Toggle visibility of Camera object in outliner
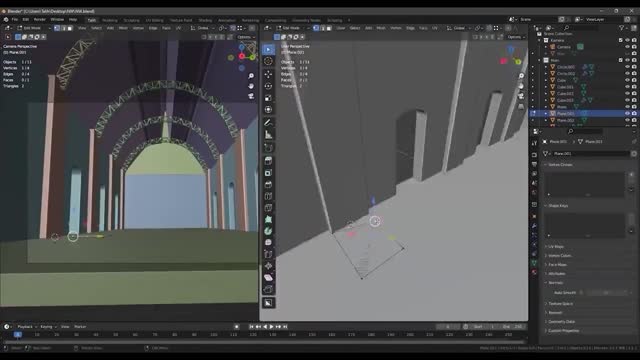The height and width of the screenshot is (360, 640). 627,47
